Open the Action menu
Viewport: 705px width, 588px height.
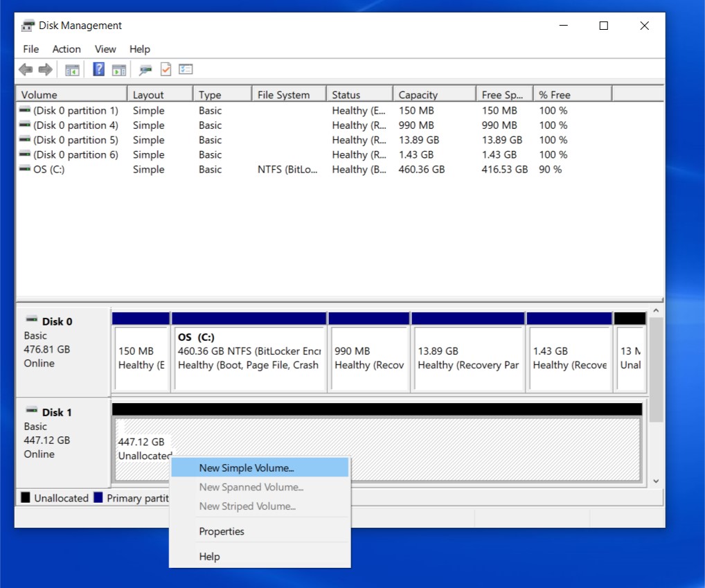point(66,49)
